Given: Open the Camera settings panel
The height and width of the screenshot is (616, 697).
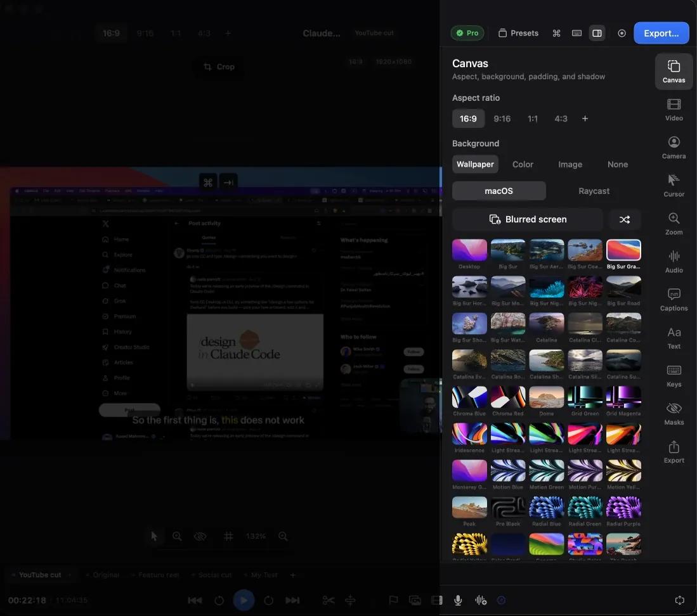Looking at the screenshot, I should [x=674, y=148].
